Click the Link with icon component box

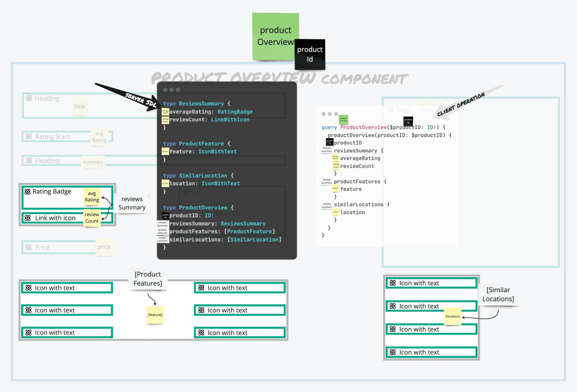67,218
